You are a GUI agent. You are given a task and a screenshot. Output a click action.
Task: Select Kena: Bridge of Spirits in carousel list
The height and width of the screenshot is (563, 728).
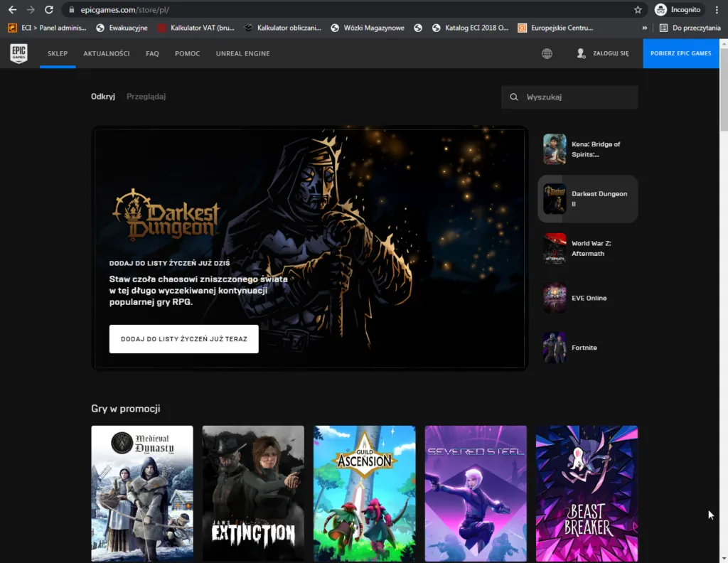click(588, 149)
